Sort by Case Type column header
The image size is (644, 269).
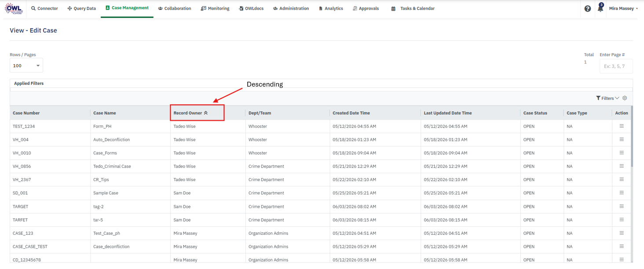click(577, 113)
